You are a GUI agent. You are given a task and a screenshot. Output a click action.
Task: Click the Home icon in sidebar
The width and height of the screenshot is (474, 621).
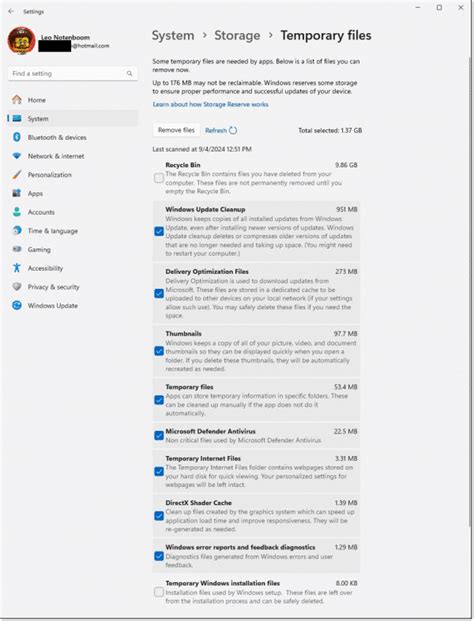[x=17, y=100]
